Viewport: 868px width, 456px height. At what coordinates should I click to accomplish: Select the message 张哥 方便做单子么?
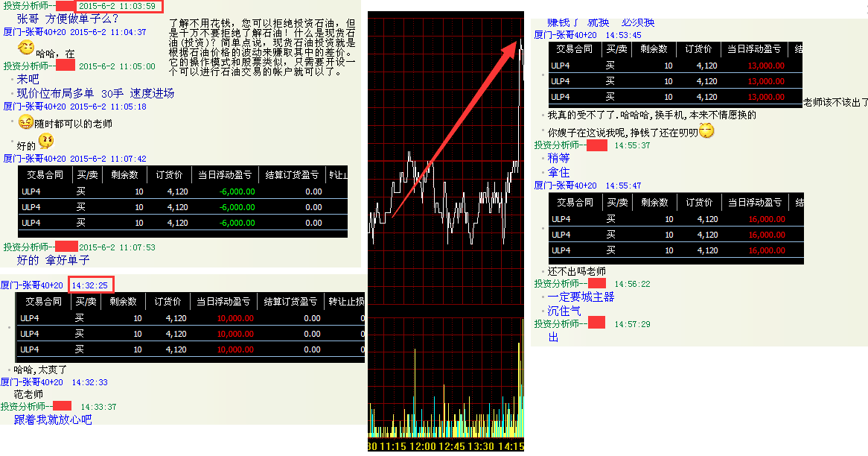coord(68,19)
